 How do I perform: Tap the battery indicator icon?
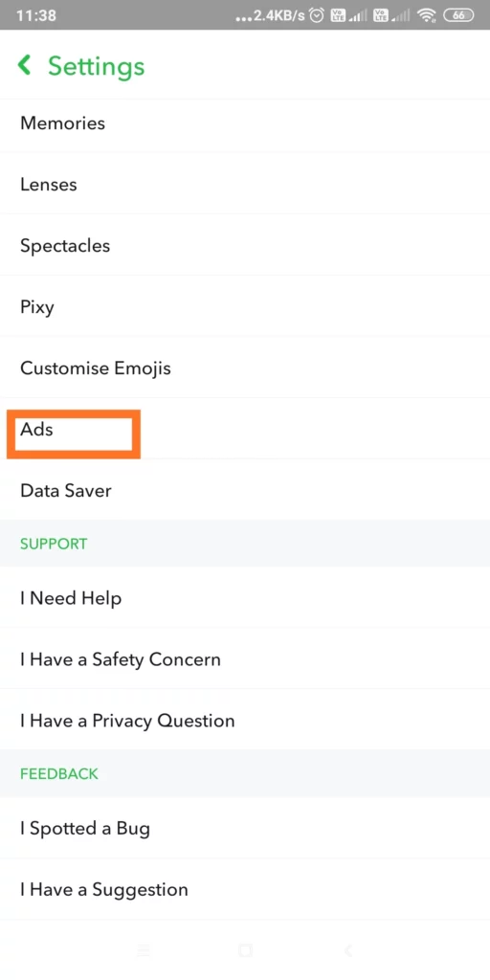[x=458, y=15]
